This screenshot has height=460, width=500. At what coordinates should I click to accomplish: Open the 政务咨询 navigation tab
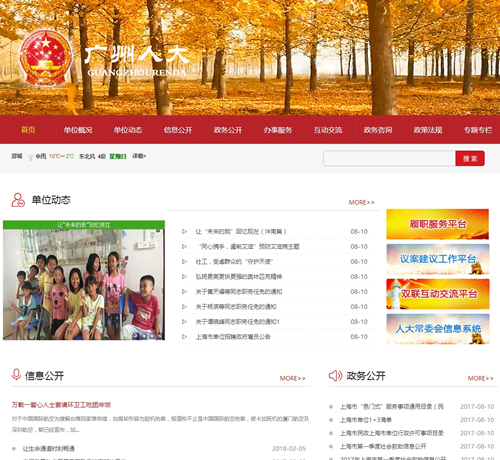point(378,130)
